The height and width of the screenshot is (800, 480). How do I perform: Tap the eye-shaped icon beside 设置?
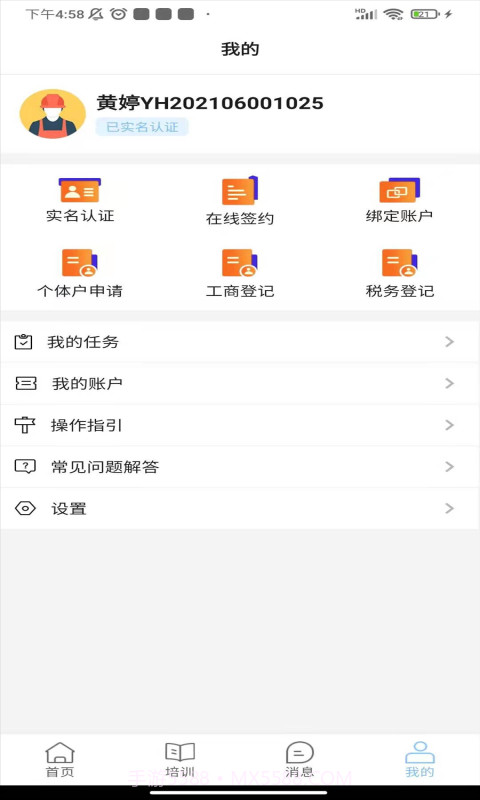(x=25, y=508)
